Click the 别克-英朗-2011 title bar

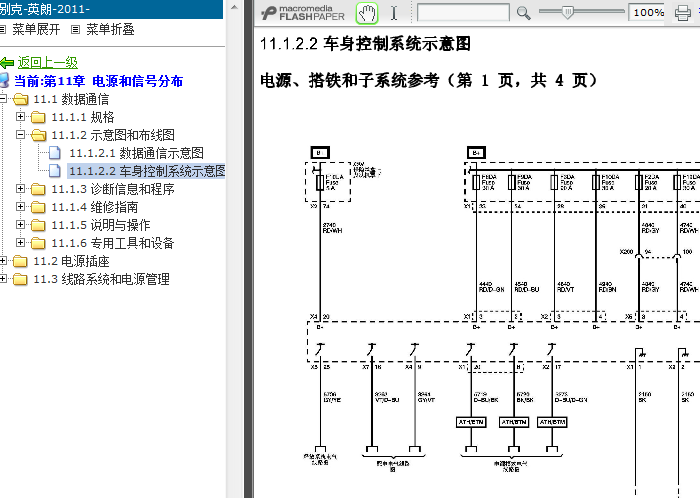111,9
